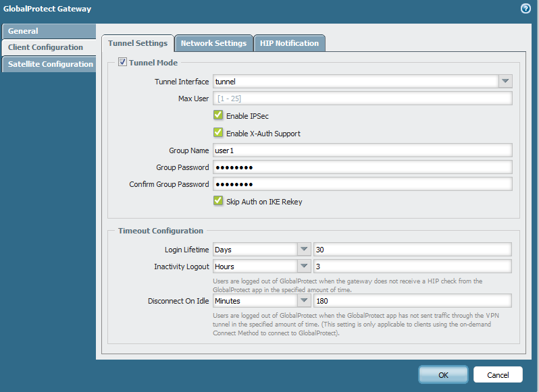
Task: Toggle the Enable IPSec checkbox
Action: click(218, 115)
